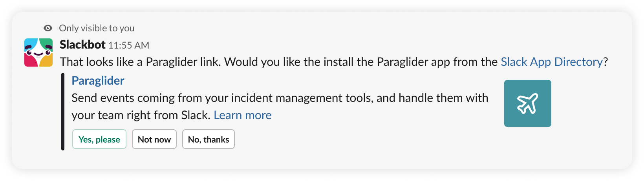Viewport: 644px width, 181px height.
Task: Open the 11:55 AM message timestamp
Action: [128, 45]
